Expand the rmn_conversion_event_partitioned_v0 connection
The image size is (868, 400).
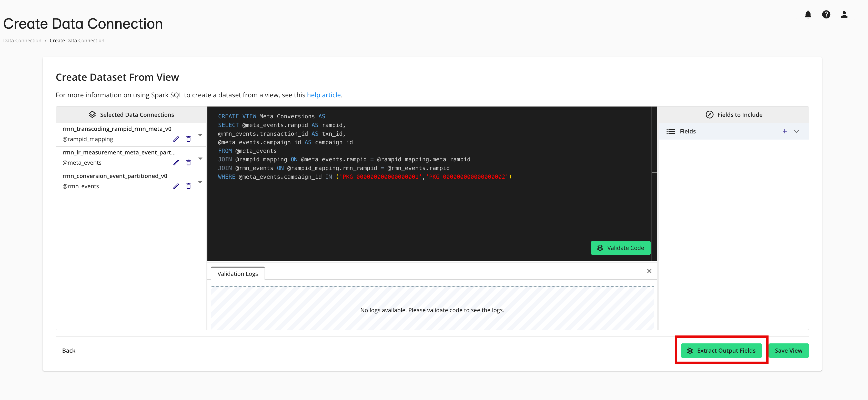pos(200,182)
